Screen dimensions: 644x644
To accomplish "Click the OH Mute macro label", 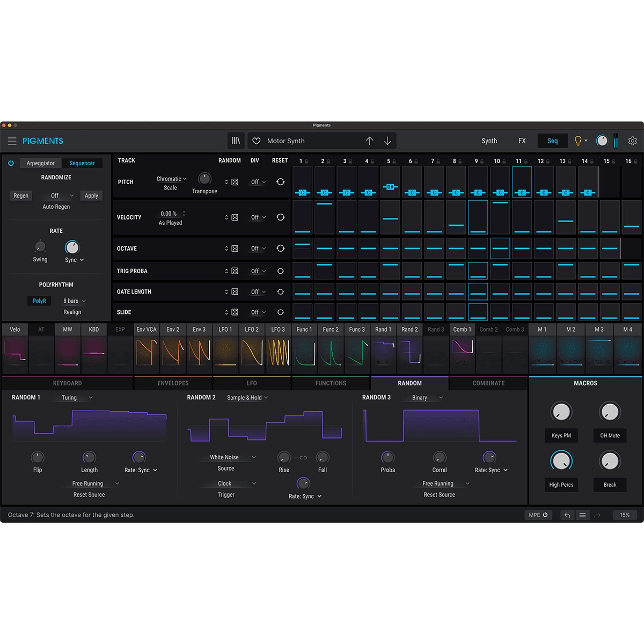I will click(x=610, y=436).
